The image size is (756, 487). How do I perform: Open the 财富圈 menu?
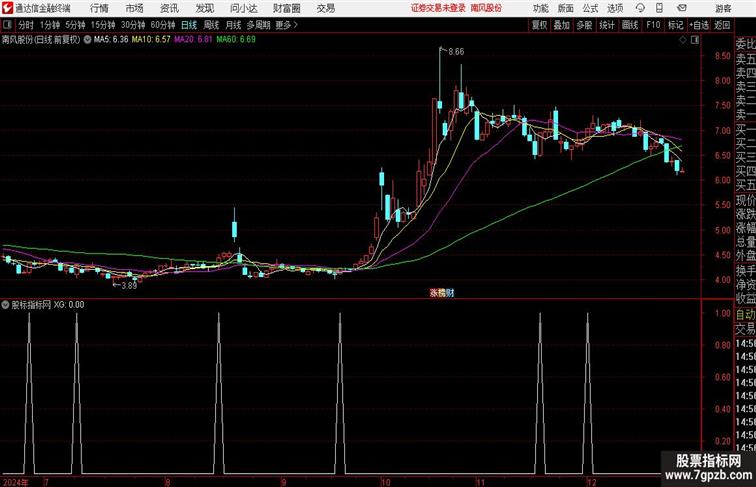coord(286,8)
